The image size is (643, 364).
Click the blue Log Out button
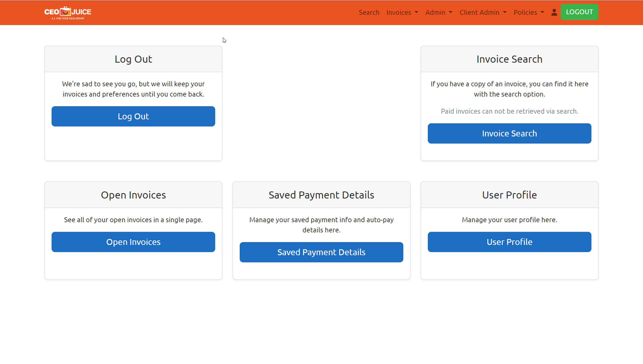pos(133,116)
